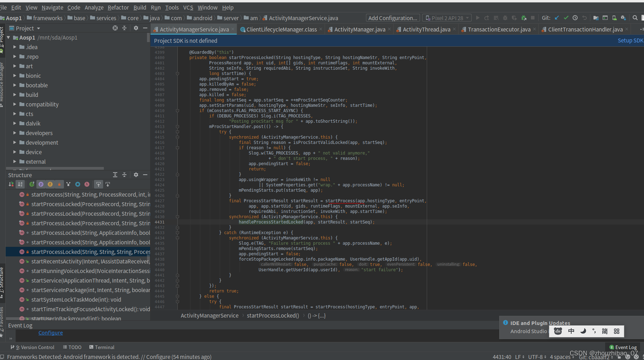Open Project panel settings gear

136,28
